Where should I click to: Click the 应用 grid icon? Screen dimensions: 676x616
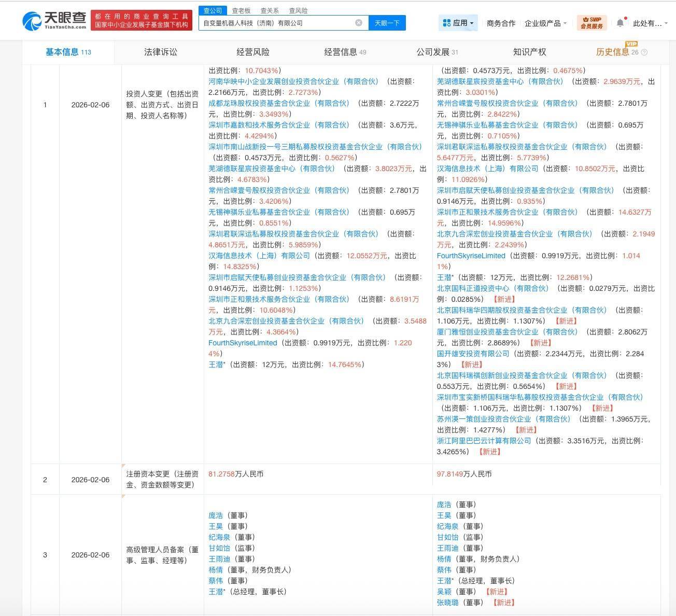pos(446,23)
